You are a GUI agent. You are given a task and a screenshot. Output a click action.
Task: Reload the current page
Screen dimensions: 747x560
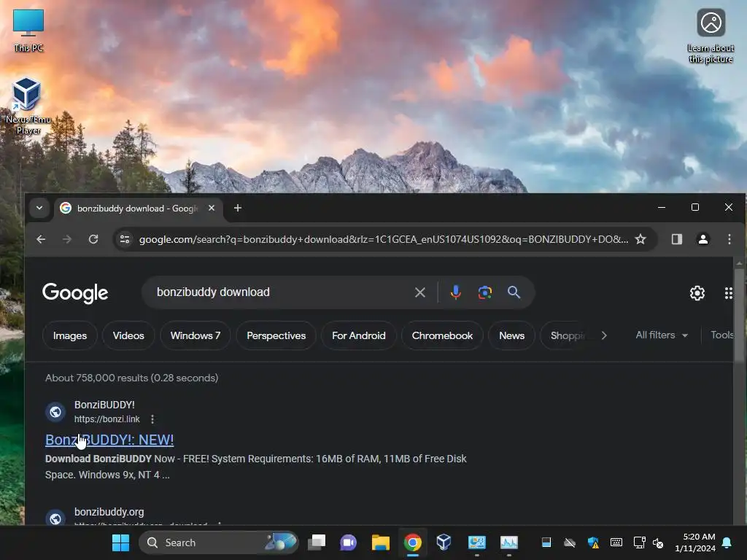[93, 239]
